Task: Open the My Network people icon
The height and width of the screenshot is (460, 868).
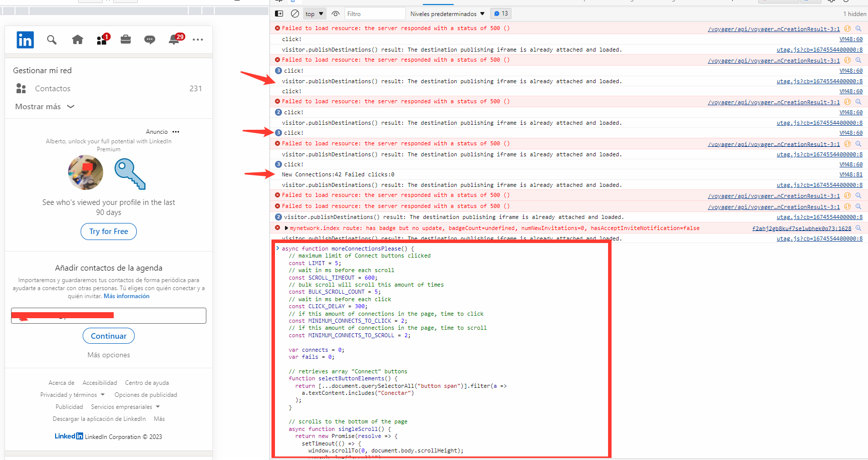Action: 103,39
